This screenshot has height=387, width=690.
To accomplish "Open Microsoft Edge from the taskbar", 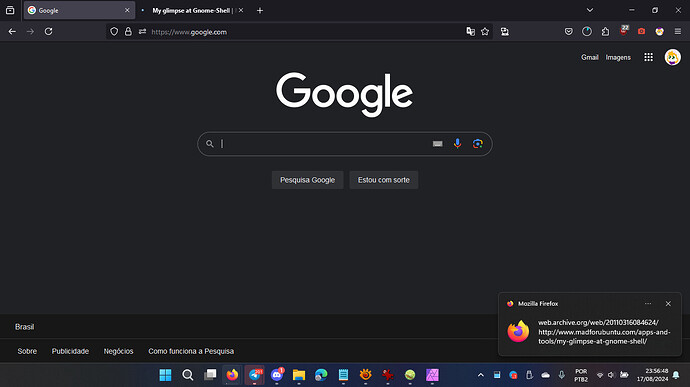I will (321, 375).
